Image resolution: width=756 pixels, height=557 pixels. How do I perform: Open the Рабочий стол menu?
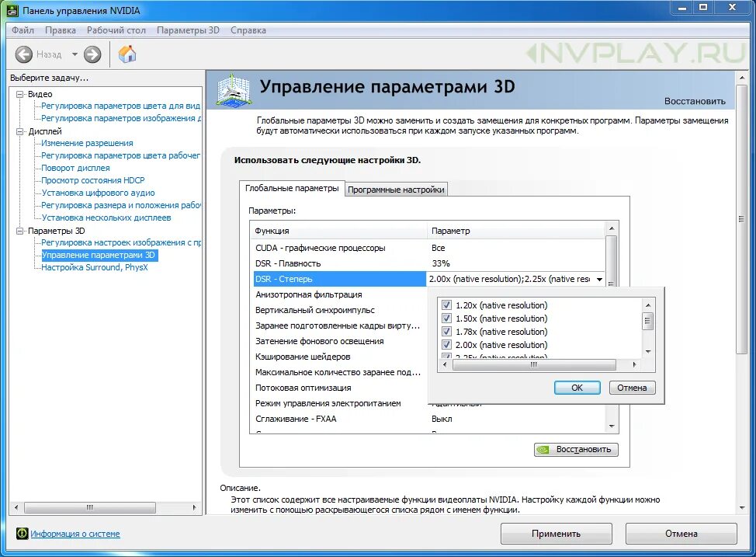[x=116, y=30]
